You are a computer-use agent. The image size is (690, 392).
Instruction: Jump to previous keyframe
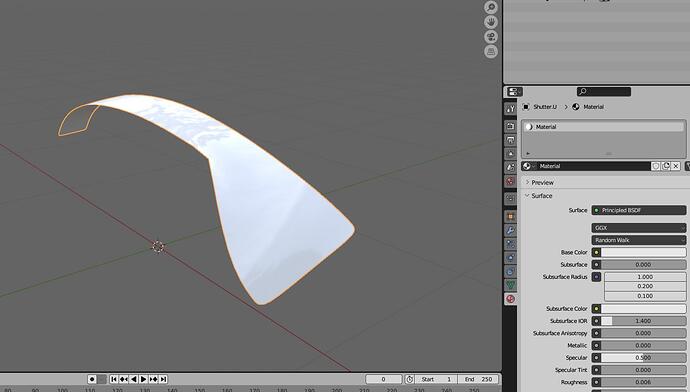click(x=124, y=379)
